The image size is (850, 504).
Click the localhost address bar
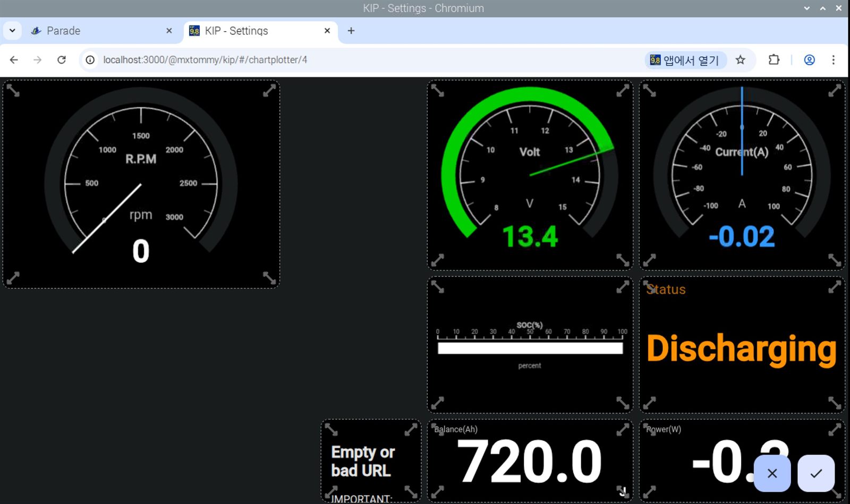pos(319,60)
